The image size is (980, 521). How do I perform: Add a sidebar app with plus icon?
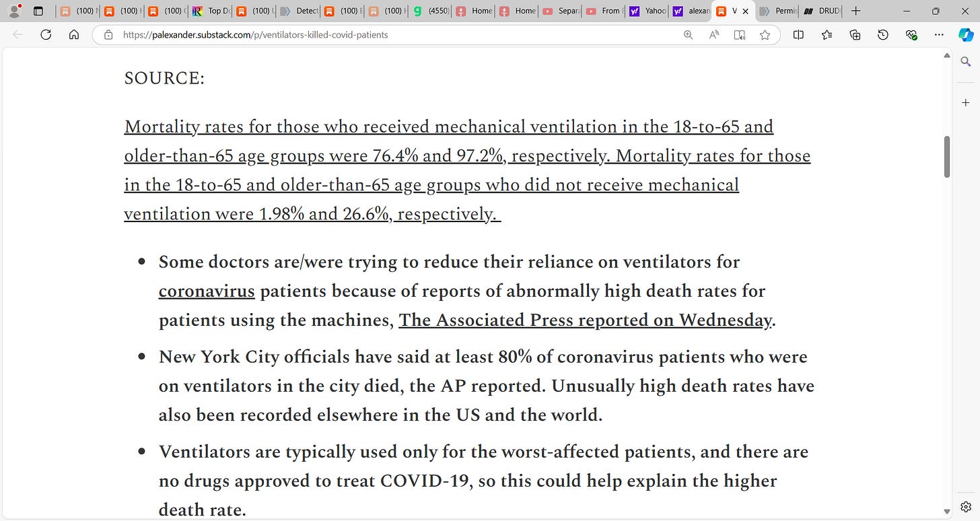tap(966, 102)
